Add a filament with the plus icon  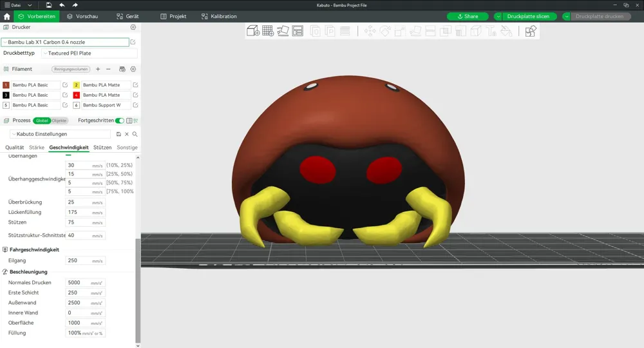(98, 69)
